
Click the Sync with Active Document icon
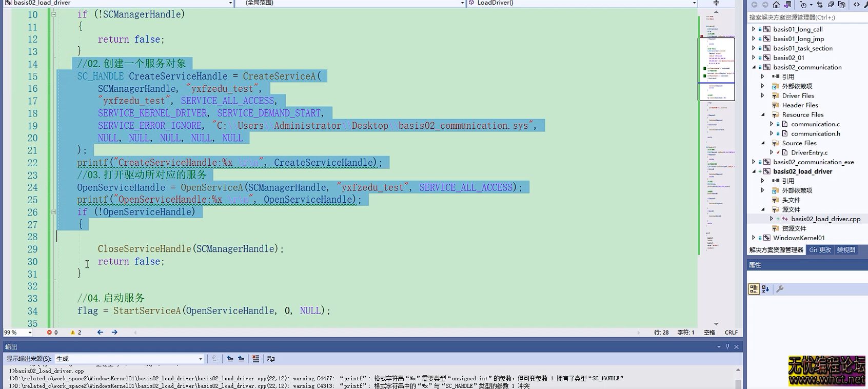coord(819,5)
